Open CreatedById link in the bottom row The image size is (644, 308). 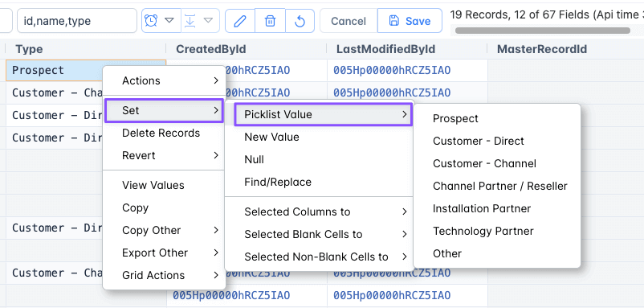[x=231, y=295]
